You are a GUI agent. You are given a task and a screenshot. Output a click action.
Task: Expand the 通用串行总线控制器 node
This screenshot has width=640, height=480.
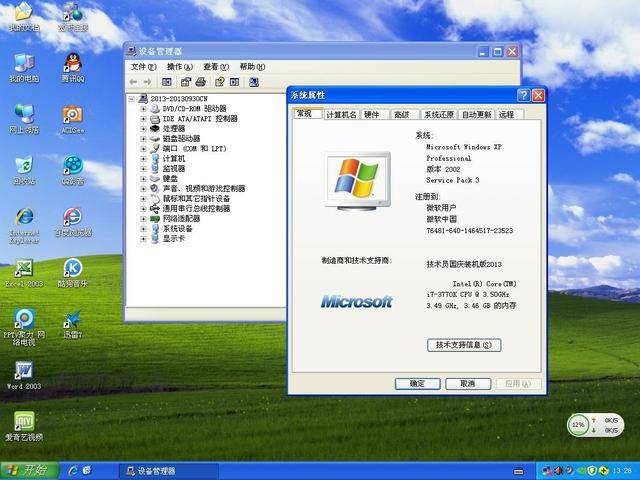point(143,209)
